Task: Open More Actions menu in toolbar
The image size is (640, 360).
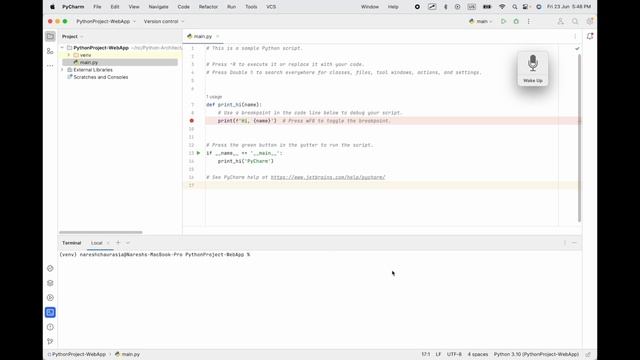Action: [529, 21]
